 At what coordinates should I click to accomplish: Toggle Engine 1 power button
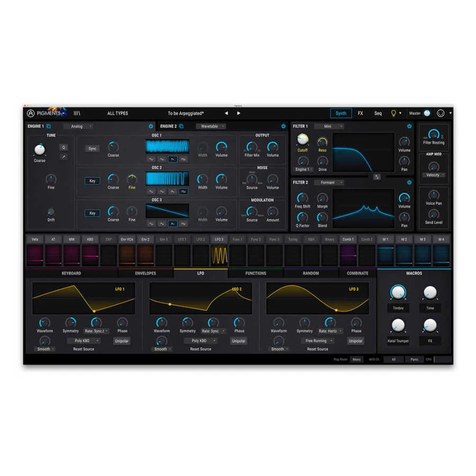[151, 126]
